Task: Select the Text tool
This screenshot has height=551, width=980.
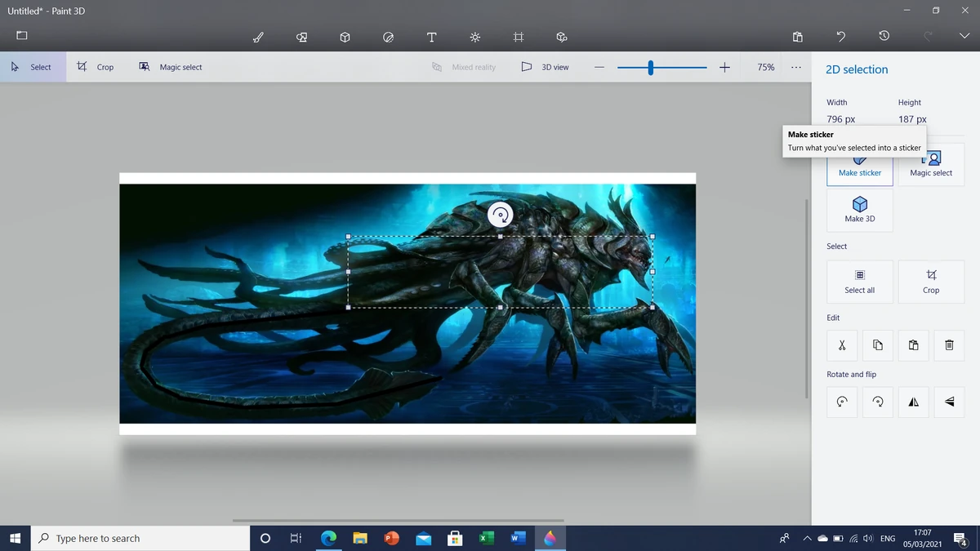Action: point(431,37)
